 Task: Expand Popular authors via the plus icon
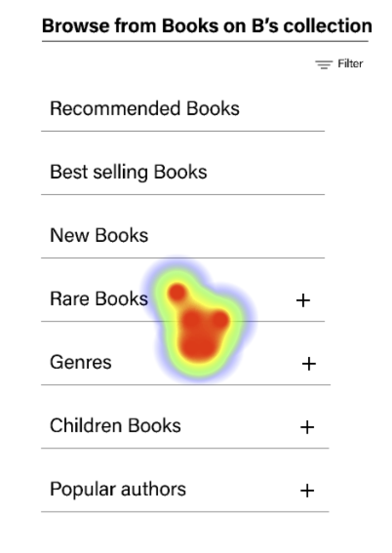(x=307, y=491)
